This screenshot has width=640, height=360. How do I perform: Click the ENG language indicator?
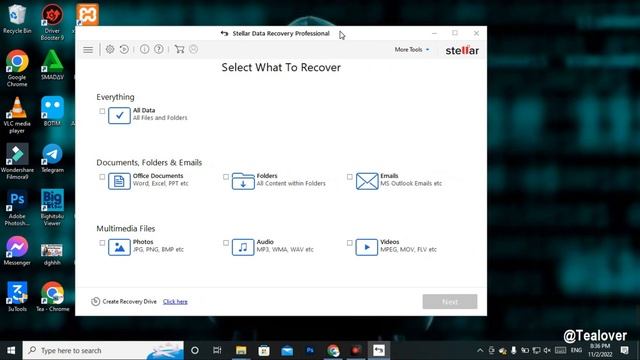pos(576,350)
